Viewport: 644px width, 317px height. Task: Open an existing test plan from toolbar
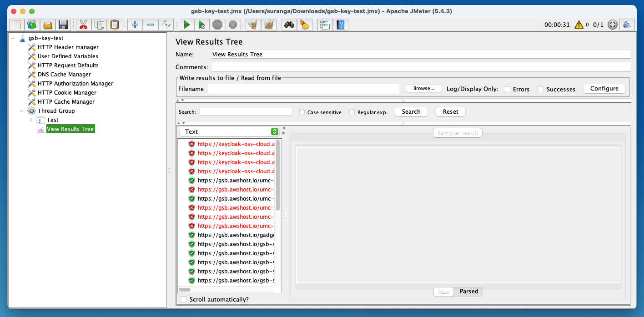[x=47, y=25]
